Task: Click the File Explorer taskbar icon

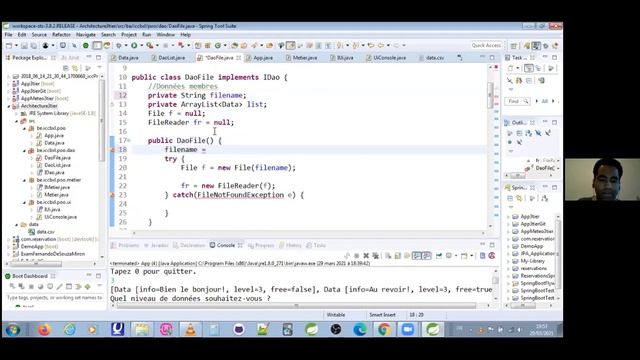Action: point(142,329)
